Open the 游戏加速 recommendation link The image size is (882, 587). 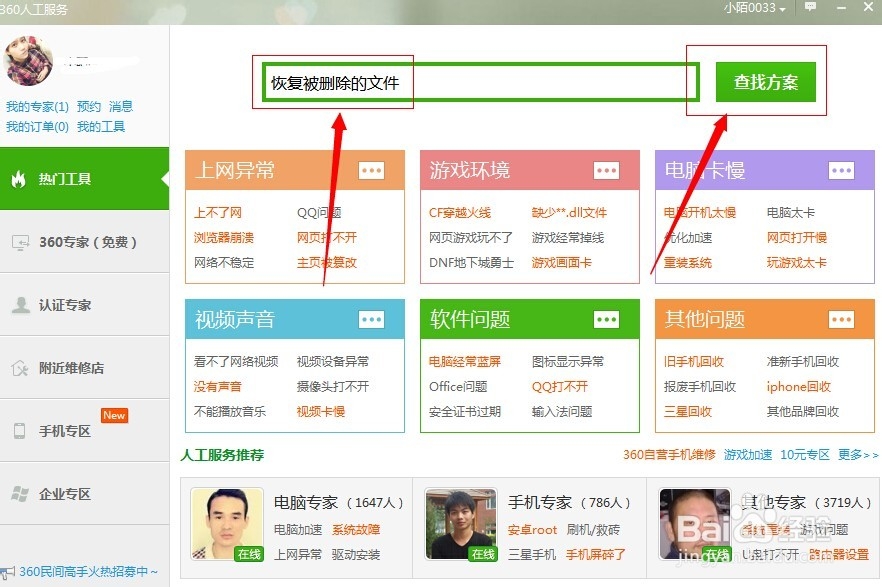click(x=748, y=454)
